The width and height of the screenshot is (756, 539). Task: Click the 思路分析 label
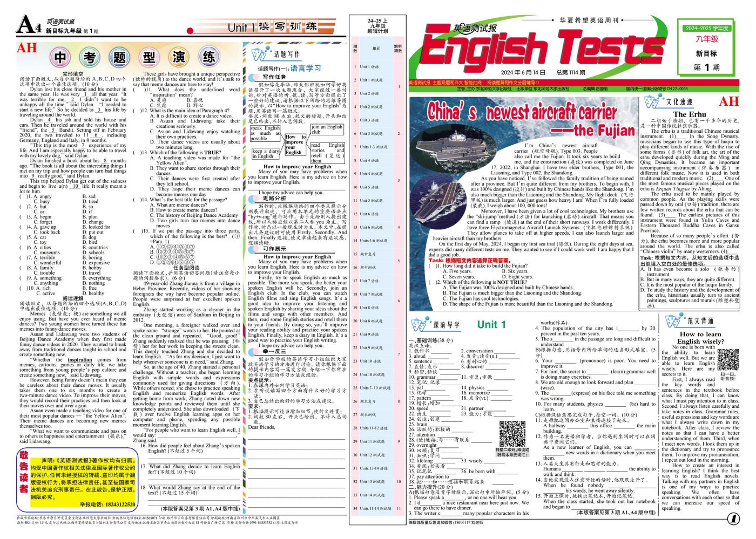274,199
